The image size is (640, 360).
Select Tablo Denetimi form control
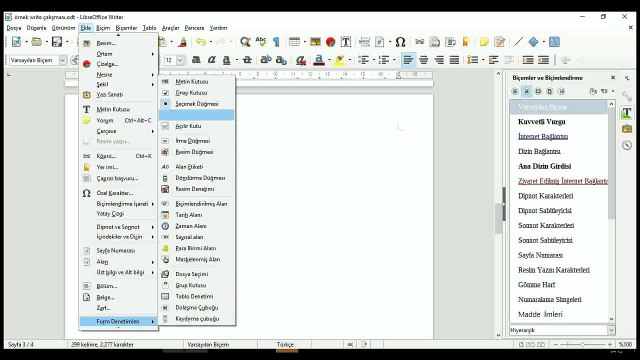(197, 296)
